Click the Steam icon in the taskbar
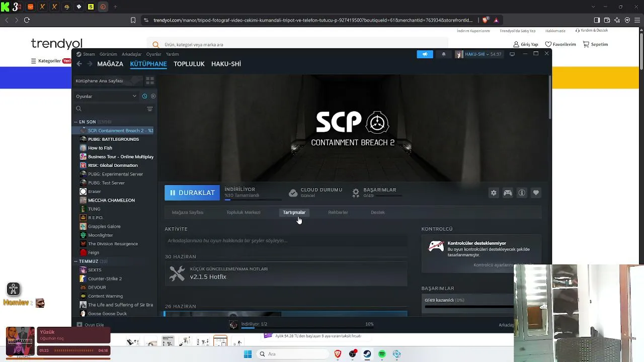This screenshot has height=362, width=644. click(367, 354)
